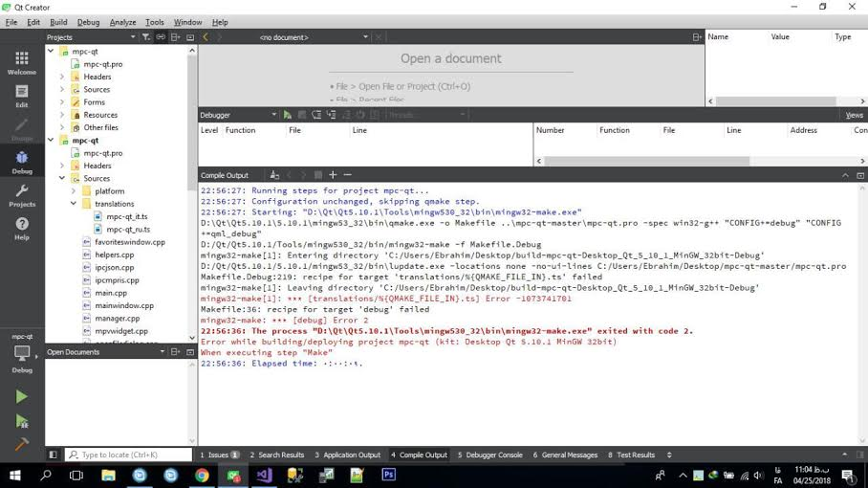
Task: Open File Explorer from taskbar
Action: click(x=108, y=476)
